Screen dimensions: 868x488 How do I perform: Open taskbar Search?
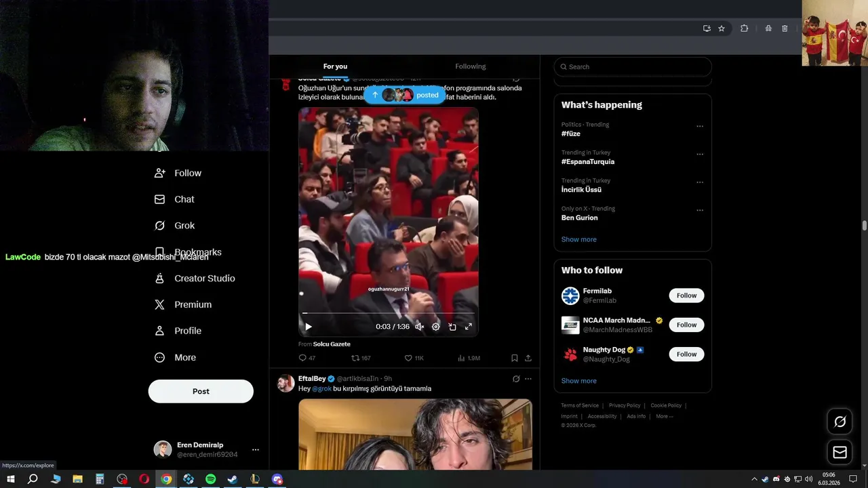pyautogui.click(x=33, y=479)
